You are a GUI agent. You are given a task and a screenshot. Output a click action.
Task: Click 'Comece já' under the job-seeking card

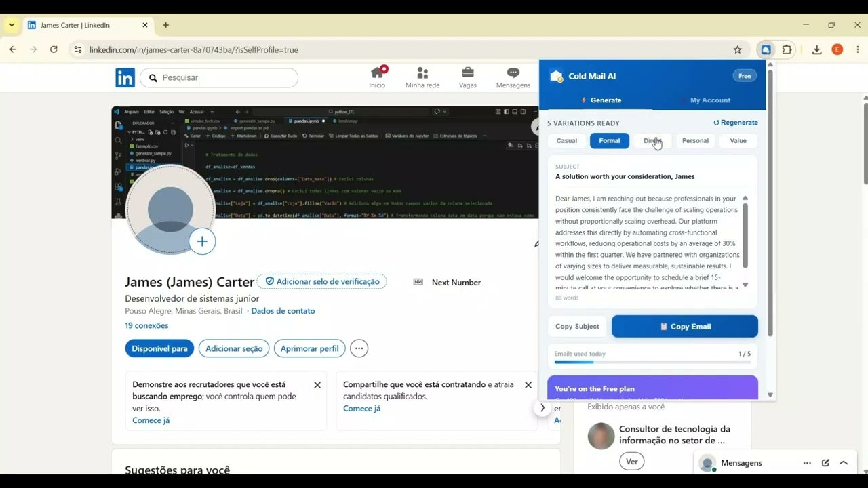tap(151, 420)
